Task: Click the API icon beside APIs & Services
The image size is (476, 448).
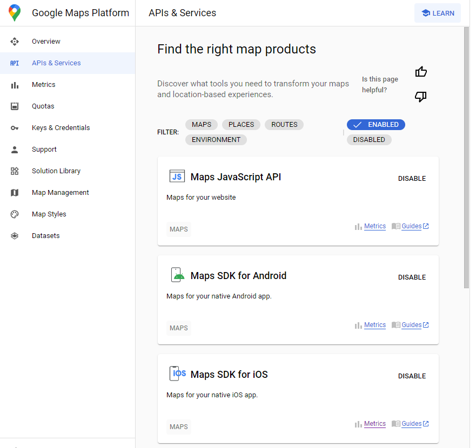Action: tap(15, 63)
